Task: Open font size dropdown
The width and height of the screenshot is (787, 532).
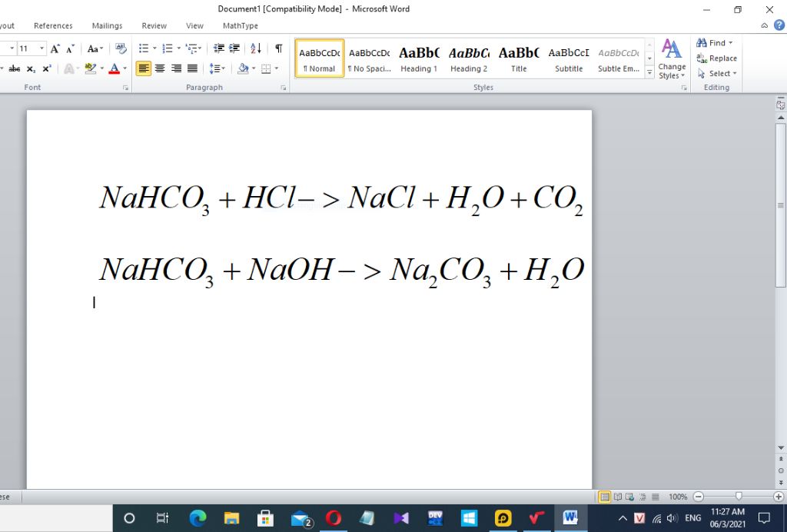Action: pos(42,48)
